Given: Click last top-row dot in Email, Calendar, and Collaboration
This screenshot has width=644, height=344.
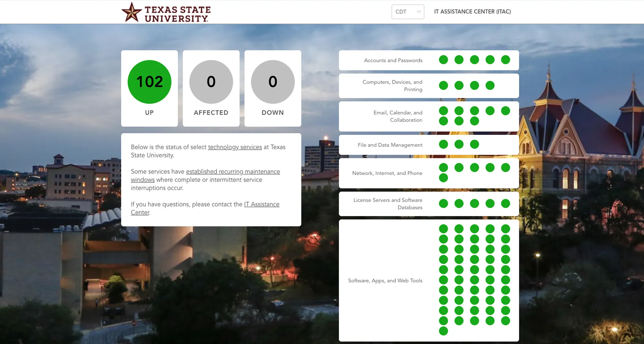Looking at the screenshot, I should pos(505,111).
